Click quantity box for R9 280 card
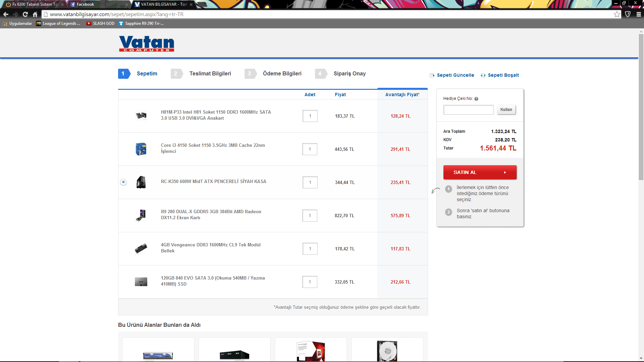 pos(310,216)
